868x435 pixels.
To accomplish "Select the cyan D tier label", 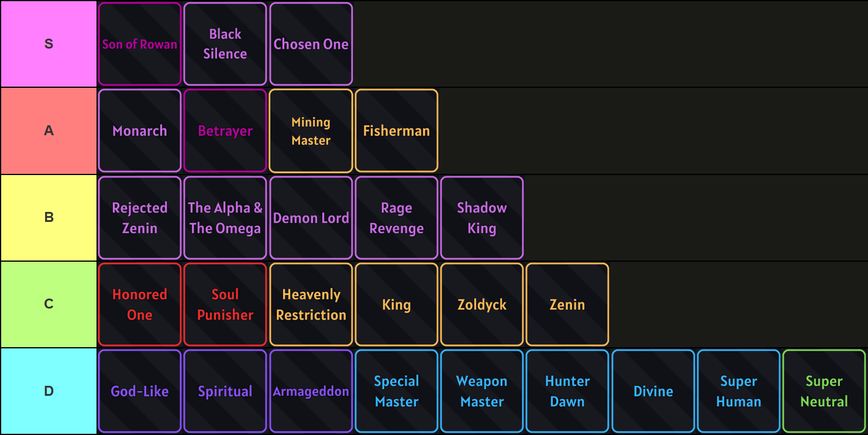I will pos(49,391).
